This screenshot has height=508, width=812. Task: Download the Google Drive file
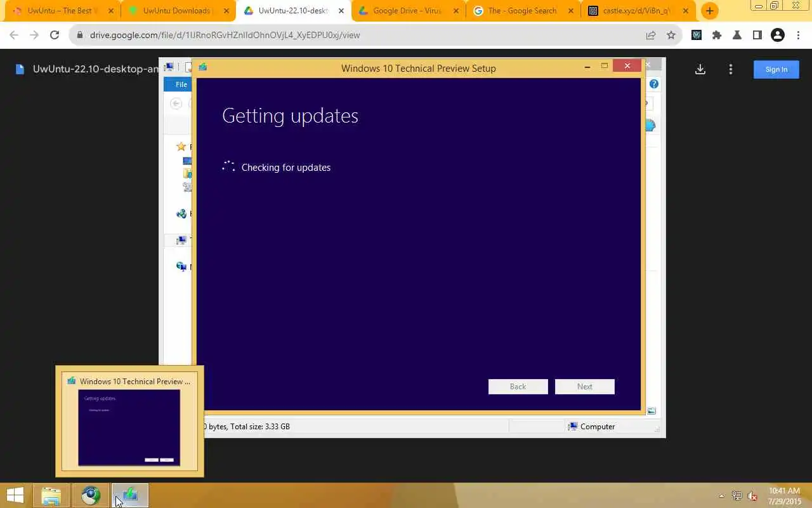pyautogui.click(x=700, y=69)
